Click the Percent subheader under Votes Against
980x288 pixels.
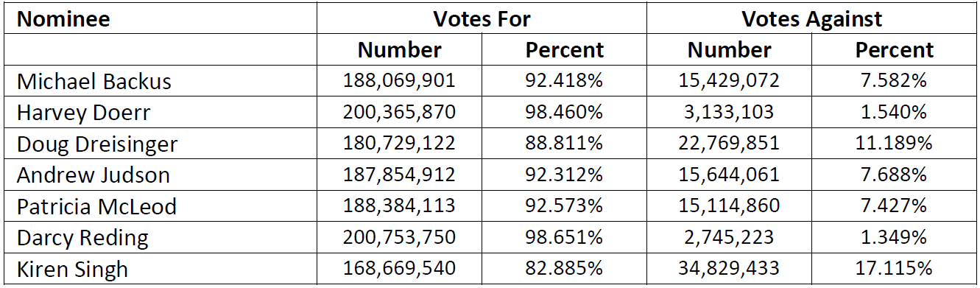click(x=894, y=50)
